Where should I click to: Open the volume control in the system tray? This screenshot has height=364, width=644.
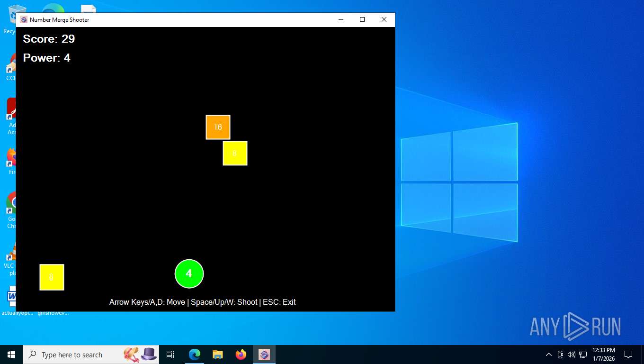[572, 355]
